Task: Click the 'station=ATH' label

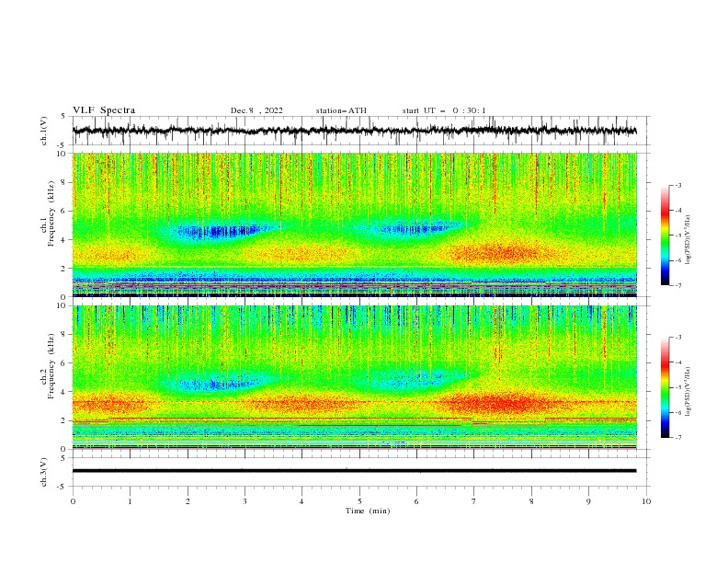Action: tap(341, 110)
